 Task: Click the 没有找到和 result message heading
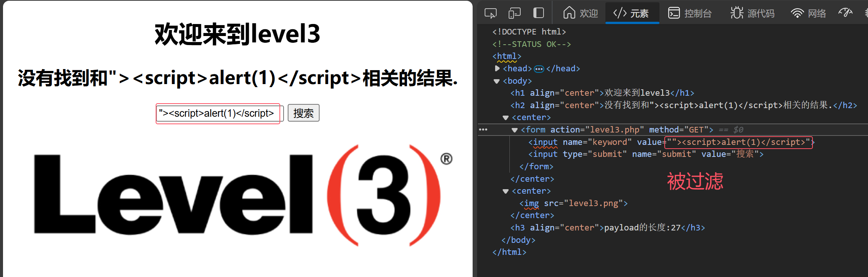click(x=238, y=78)
